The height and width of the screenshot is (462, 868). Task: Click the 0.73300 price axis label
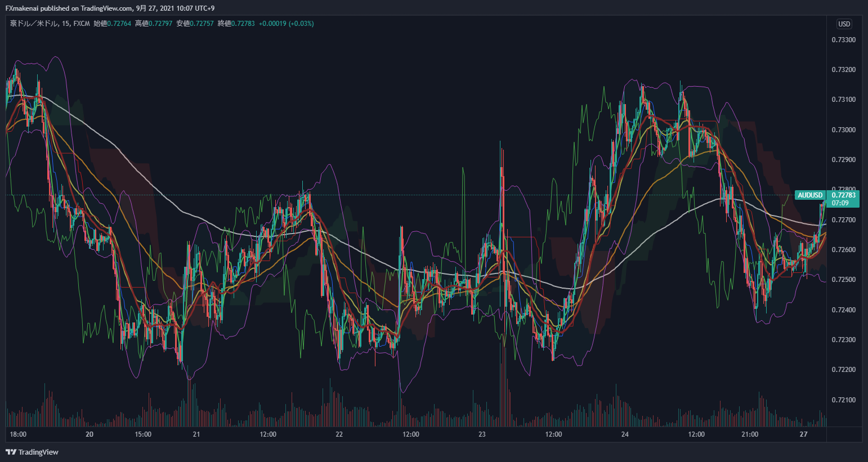click(x=843, y=40)
